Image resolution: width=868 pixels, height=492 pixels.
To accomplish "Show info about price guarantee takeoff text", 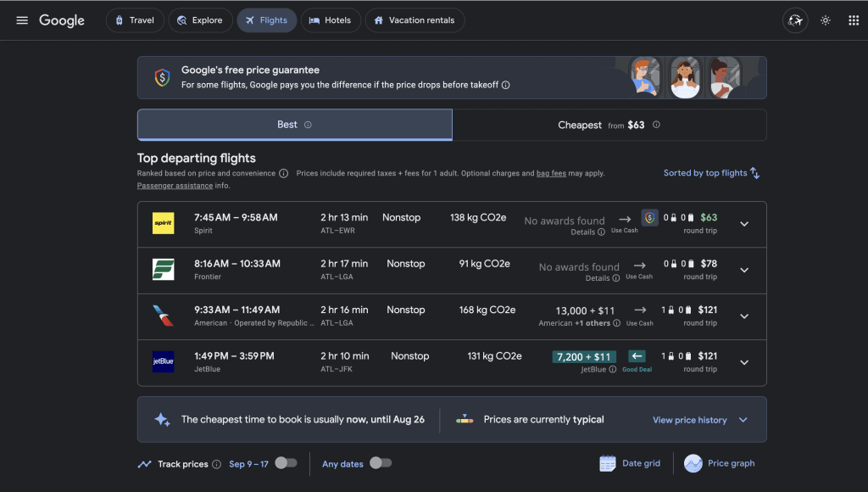I will (x=505, y=85).
